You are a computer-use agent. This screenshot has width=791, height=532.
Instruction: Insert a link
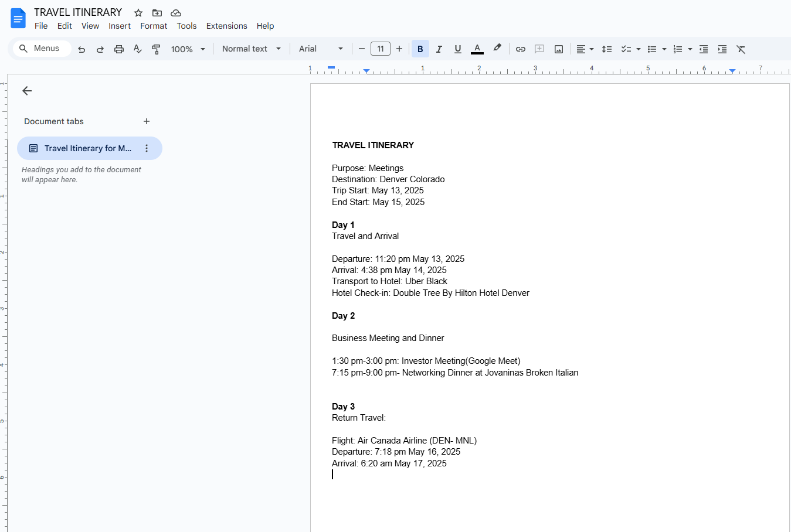tap(521, 49)
